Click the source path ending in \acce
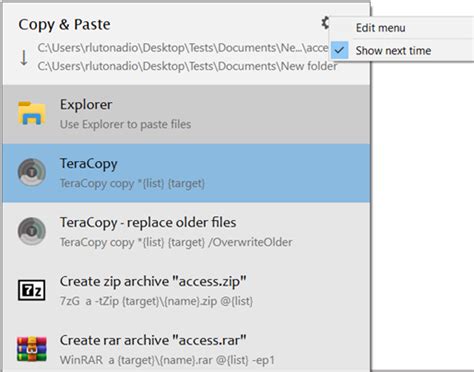The height and width of the screenshot is (372, 474). pos(183,48)
